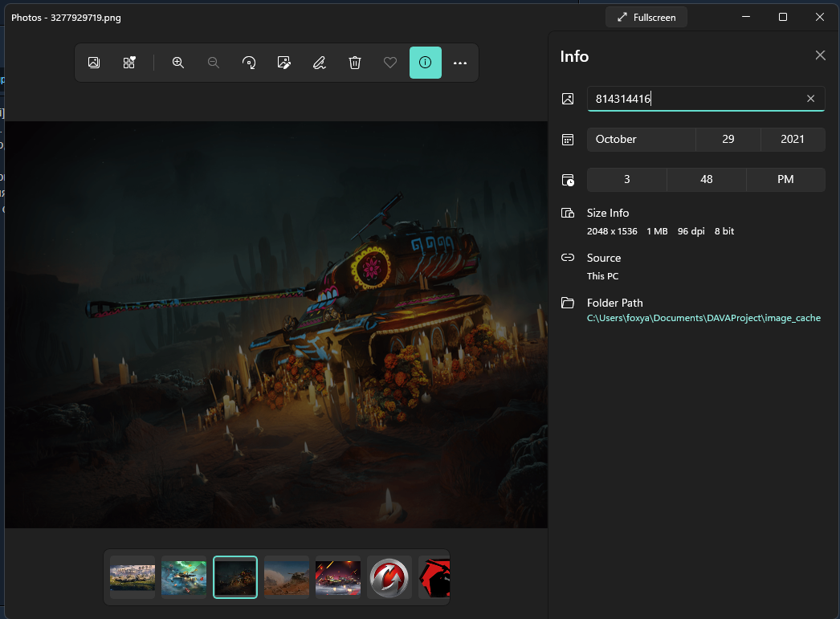This screenshot has height=619, width=840.
Task: Click the 1 MB file size
Action: coord(658,231)
